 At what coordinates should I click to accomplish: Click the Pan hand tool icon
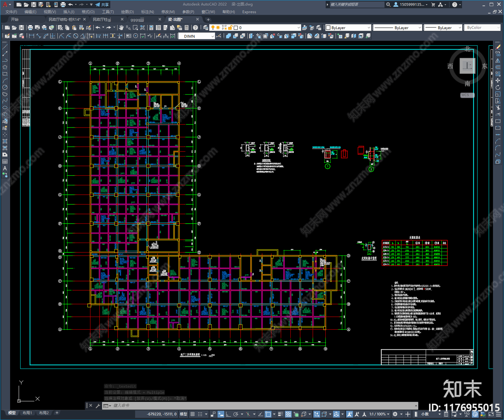point(121,28)
